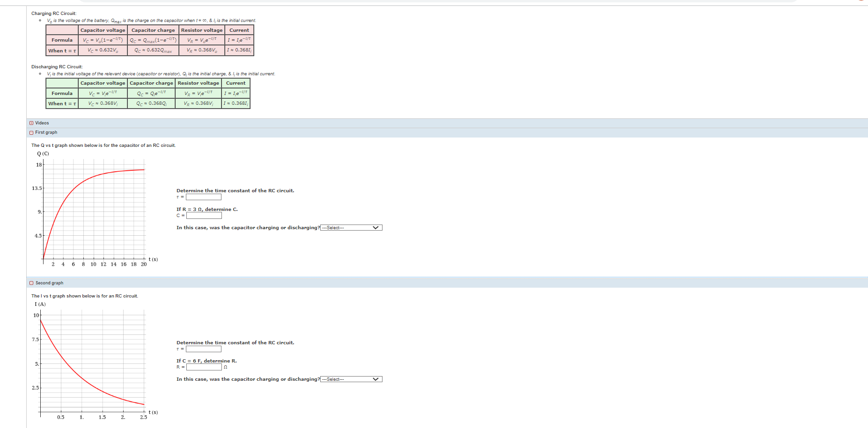
Task: Click the Q vs t graph curve area
Action: pos(94,210)
